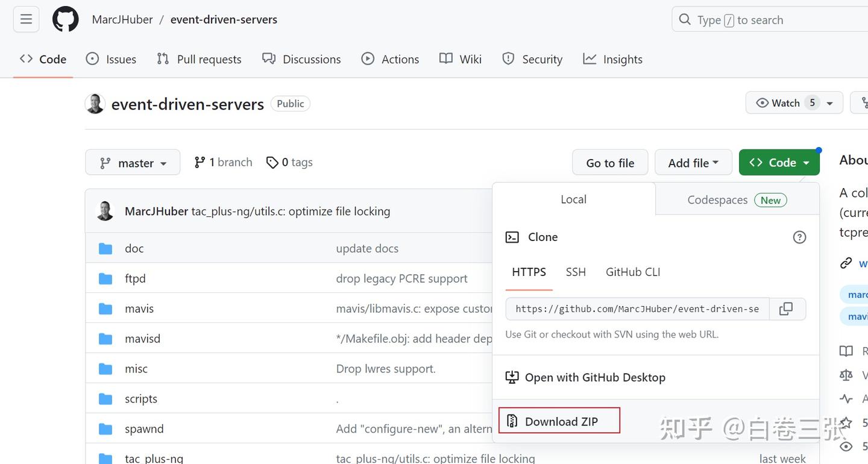Switch to the Codespaces tab
The image size is (868, 464).
tap(737, 200)
